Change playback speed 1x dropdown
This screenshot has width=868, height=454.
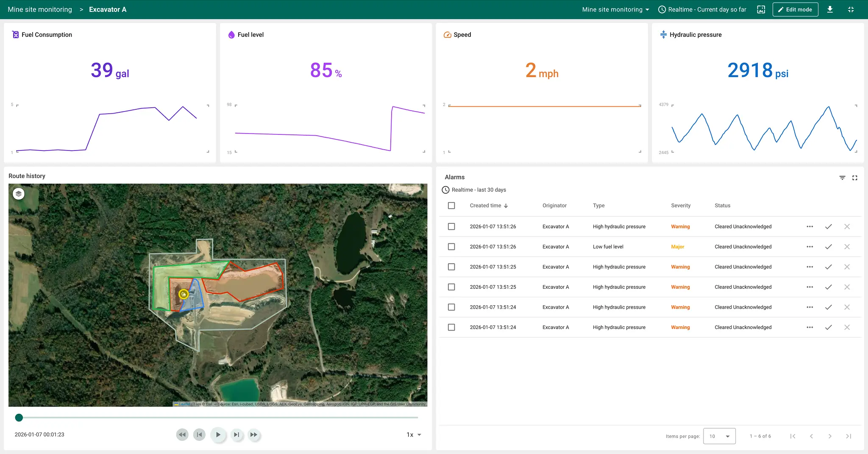click(414, 435)
